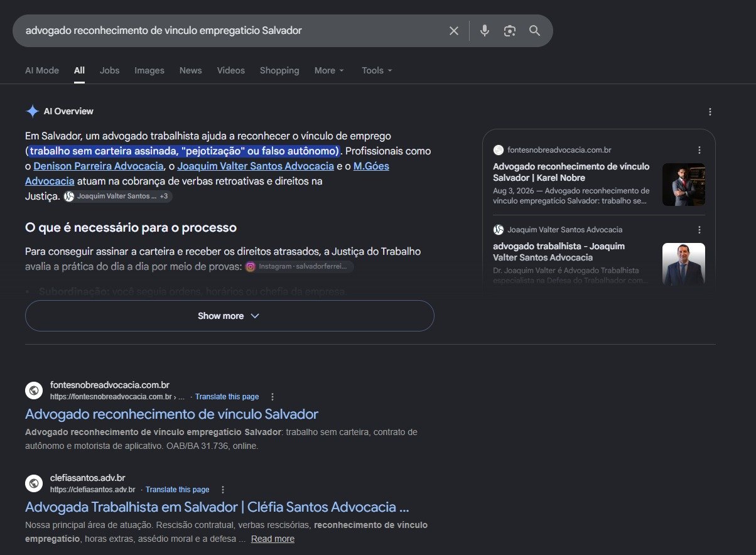Open three-dot menu for fontesnobreadvocacia.com.br result
This screenshot has width=756, height=555.
(x=272, y=397)
